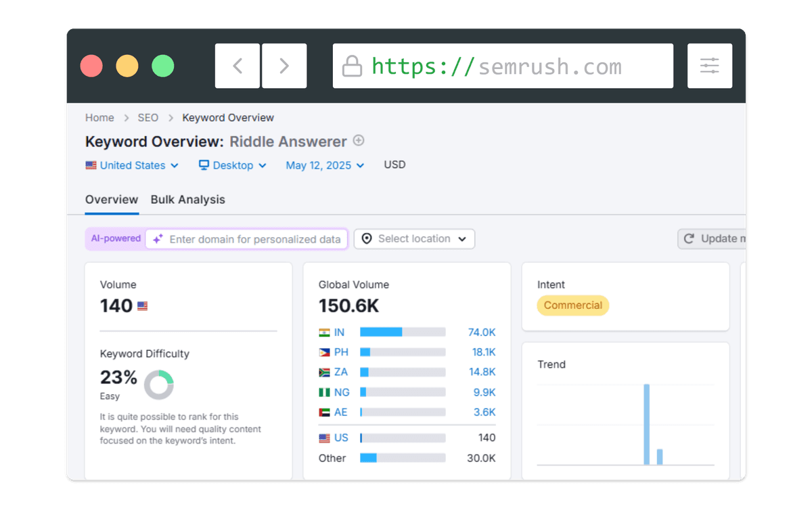This screenshot has height=508, width=812.
Task: Click the IN volume progress bar
Action: coord(403,332)
